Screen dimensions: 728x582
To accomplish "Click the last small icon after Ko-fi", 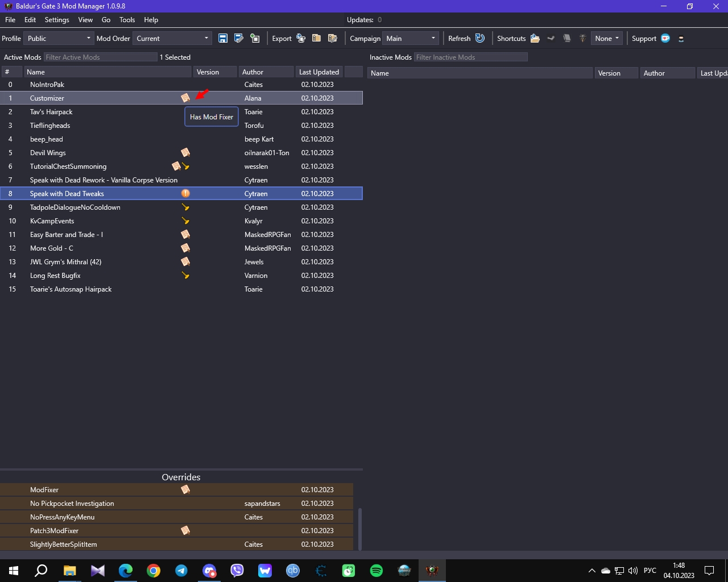I will click(681, 39).
